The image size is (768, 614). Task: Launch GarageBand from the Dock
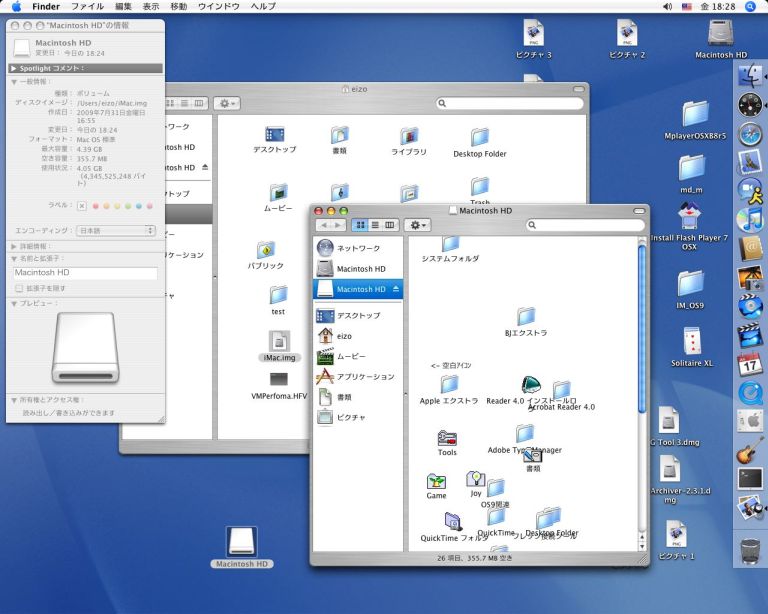(x=750, y=450)
